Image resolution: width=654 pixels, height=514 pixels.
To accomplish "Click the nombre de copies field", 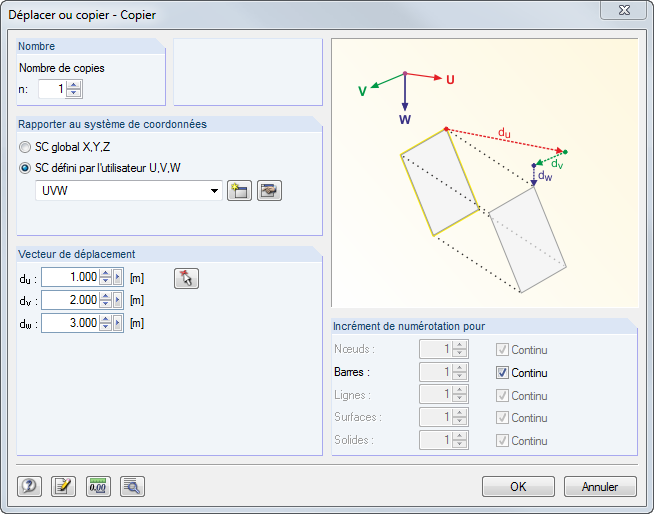I will tap(53, 89).
